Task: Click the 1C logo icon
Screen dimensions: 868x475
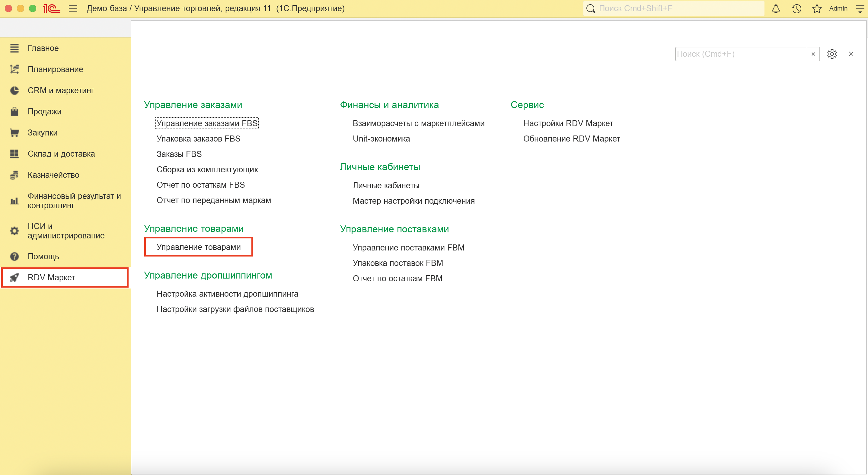Action: tap(51, 9)
